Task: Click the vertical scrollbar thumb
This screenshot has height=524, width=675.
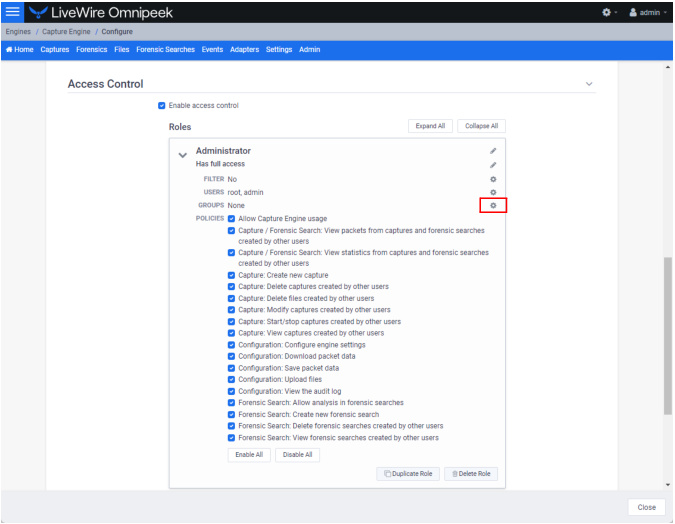Action: tap(668, 336)
